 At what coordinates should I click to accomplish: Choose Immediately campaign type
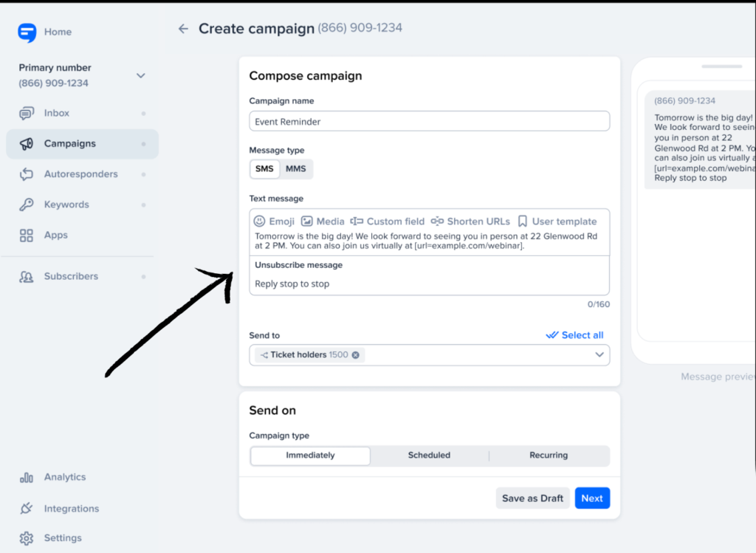coord(310,456)
